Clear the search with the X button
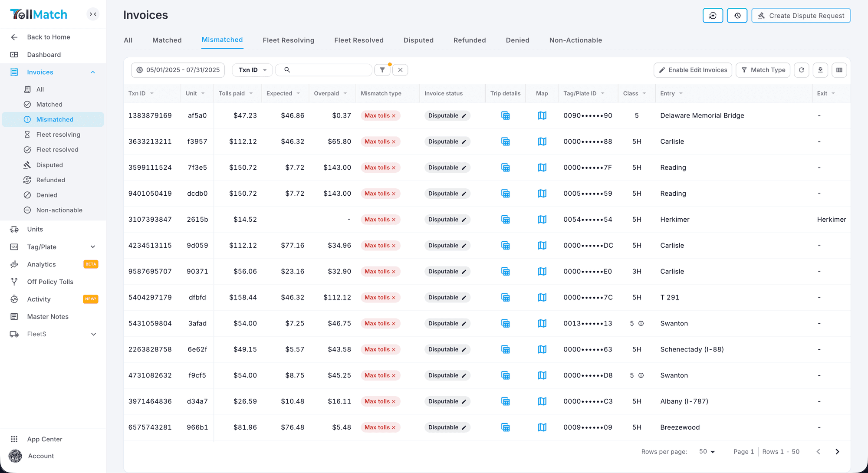 click(x=400, y=70)
